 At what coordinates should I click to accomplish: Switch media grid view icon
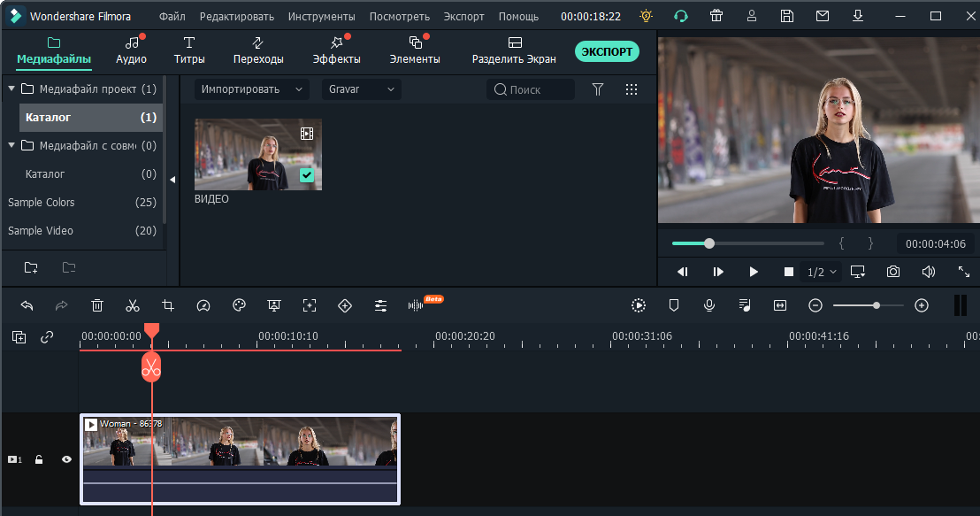tap(632, 89)
